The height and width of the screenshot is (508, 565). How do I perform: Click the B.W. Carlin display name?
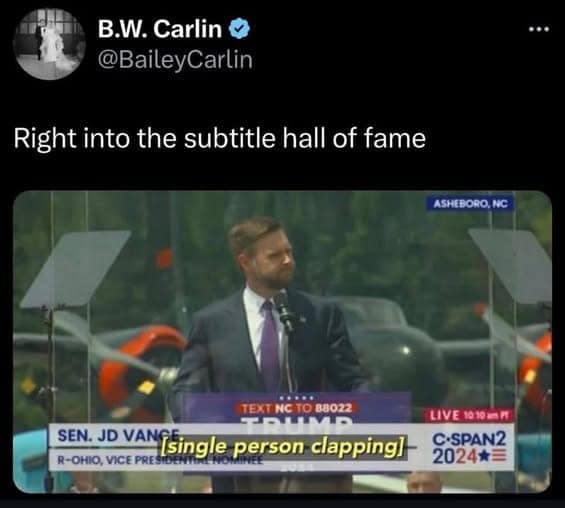[160, 29]
